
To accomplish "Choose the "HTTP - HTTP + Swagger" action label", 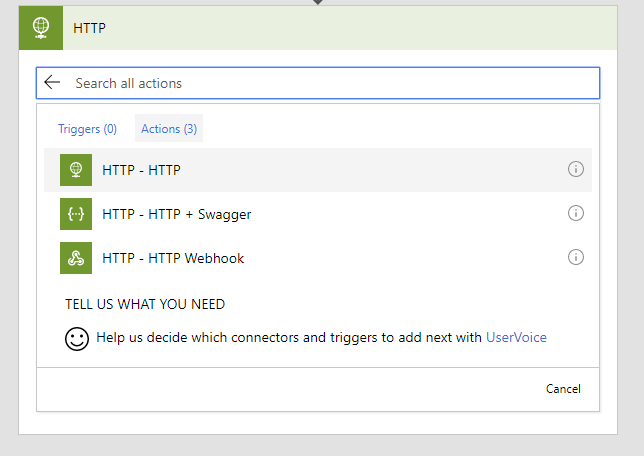I will tap(176, 214).
